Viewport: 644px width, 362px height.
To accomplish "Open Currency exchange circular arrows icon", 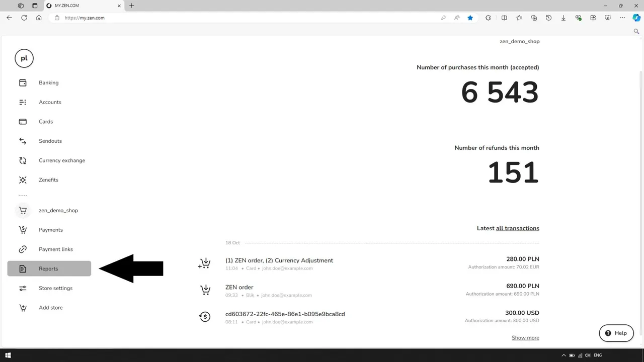I will pos(23,160).
